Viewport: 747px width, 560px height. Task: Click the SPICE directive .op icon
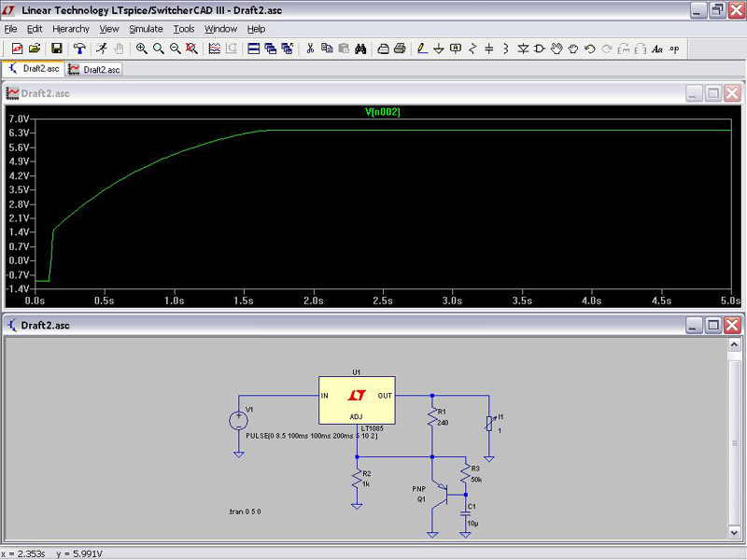[674, 49]
